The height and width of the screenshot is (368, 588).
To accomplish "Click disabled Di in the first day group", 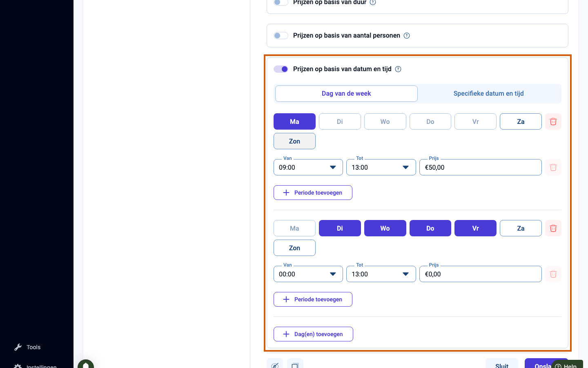I will tap(340, 121).
